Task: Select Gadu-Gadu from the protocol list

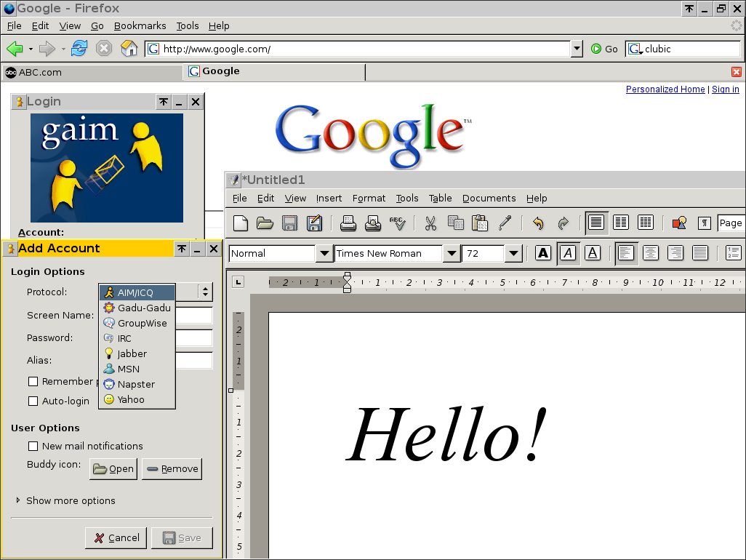Action: pyautogui.click(x=137, y=308)
